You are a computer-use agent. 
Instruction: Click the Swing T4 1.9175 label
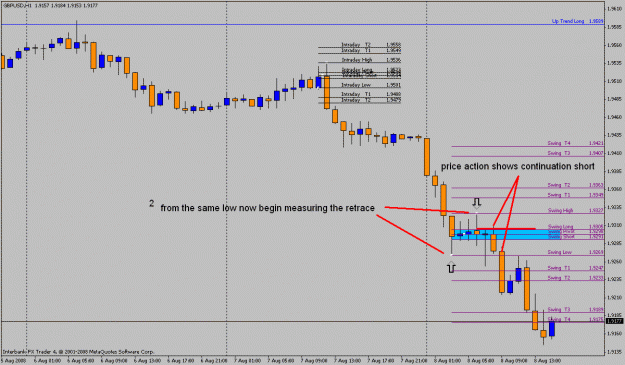575,319
